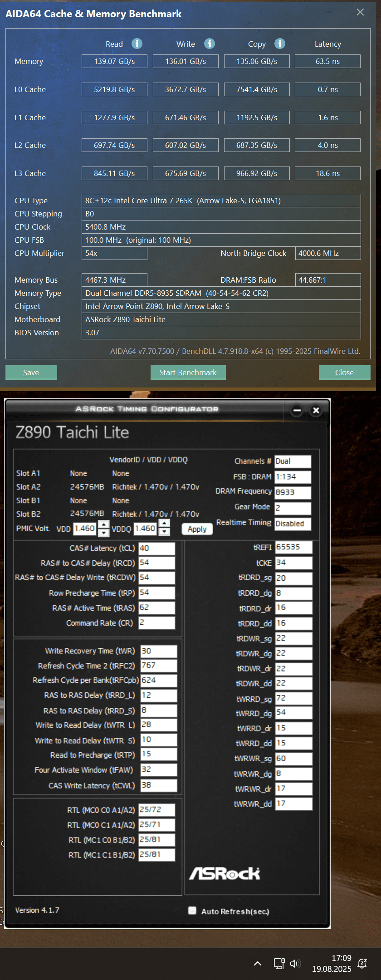Click the Save button in AIDA64
Viewport: 381px width, 980px height.
point(31,372)
